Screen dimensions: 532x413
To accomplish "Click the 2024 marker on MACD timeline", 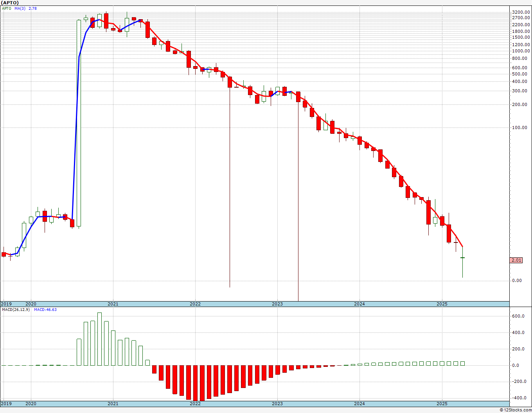I will pos(359,403).
